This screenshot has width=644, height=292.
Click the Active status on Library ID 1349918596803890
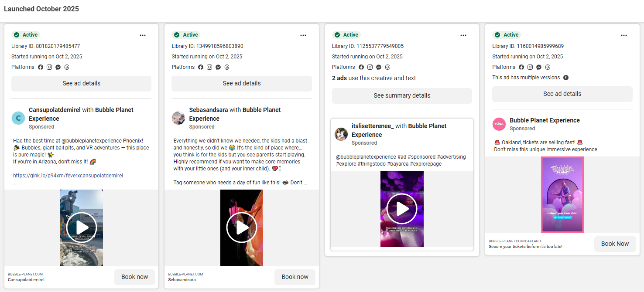186,35
